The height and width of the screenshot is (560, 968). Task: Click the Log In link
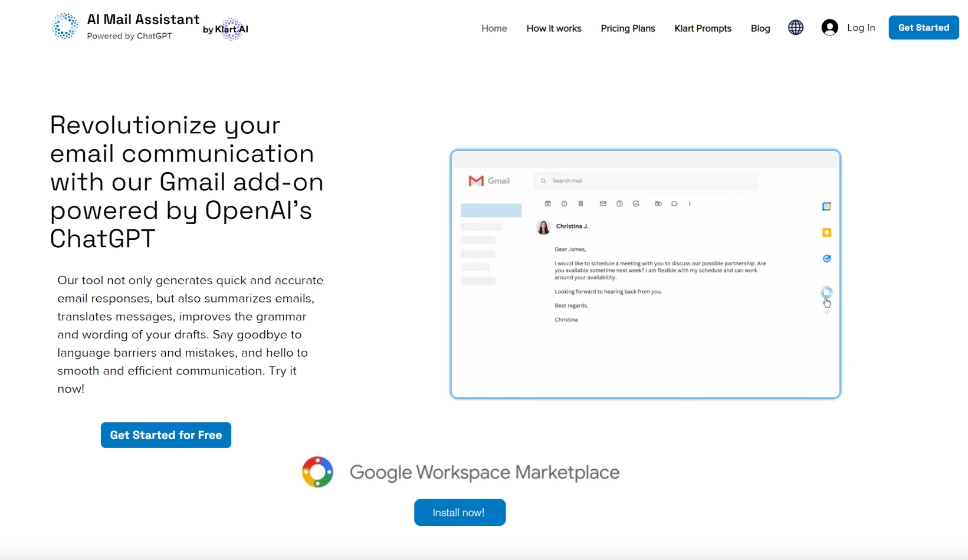coord(861,28)
